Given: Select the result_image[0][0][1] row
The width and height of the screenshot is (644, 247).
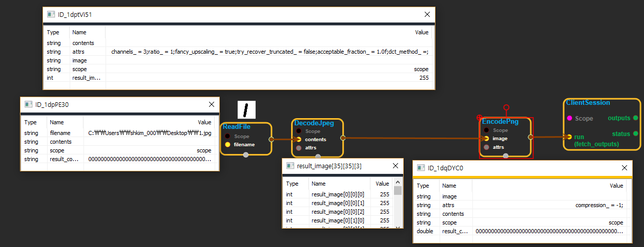Looking at the screenshot, I should pyautogui.click(x=341, y=203).
